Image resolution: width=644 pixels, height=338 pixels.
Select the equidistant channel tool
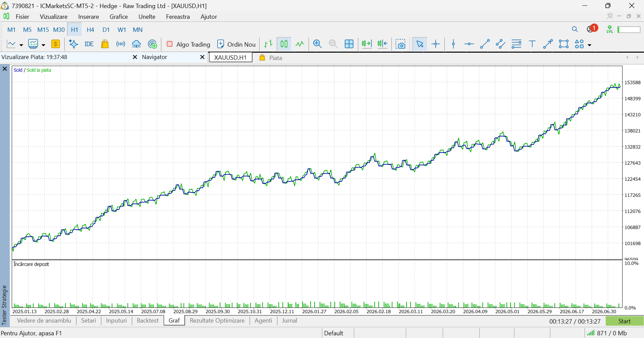pos(500,44)
